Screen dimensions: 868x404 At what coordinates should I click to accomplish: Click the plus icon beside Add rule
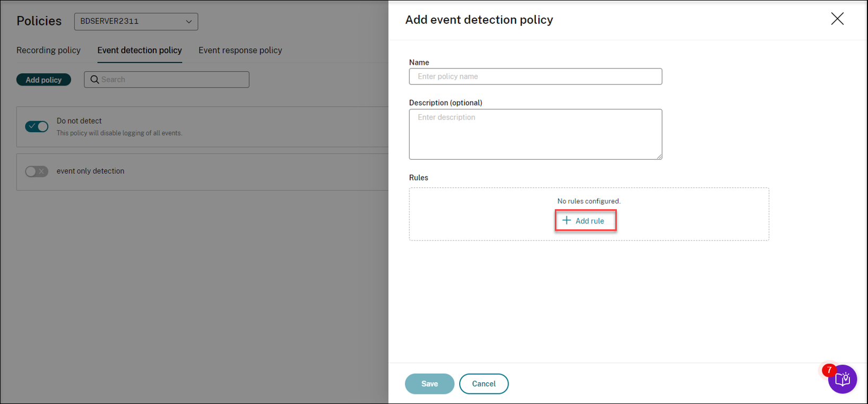tap(566, 220)
